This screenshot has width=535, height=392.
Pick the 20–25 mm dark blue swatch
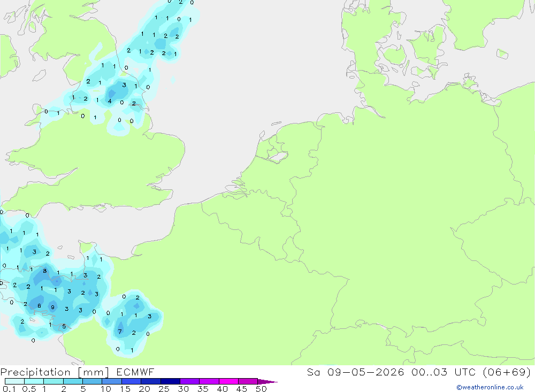(151, 381)
